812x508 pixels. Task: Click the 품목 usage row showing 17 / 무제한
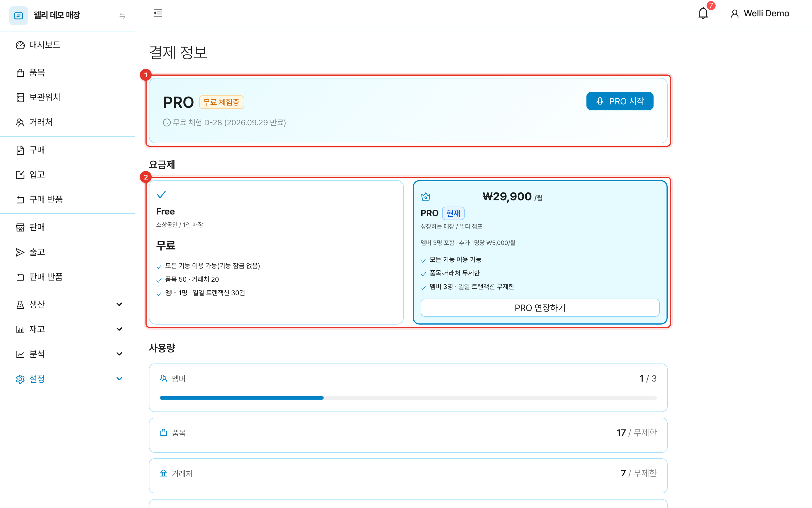(x=408, y=435)
